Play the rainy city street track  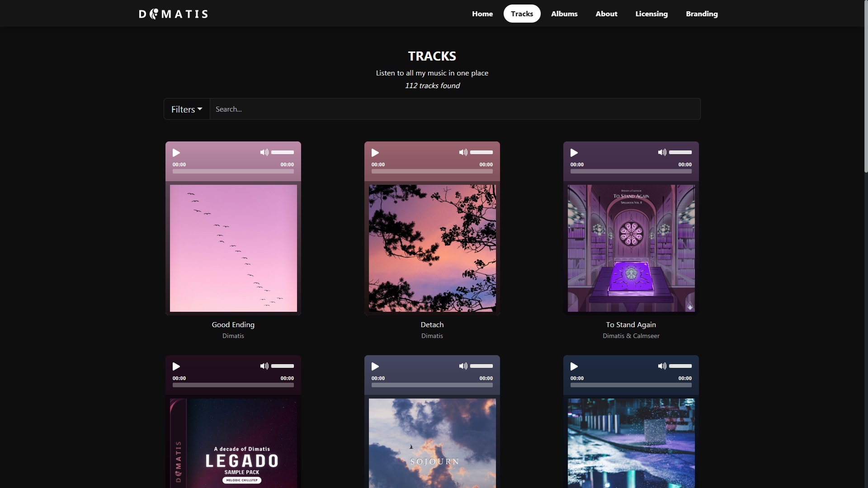(574, 366)
